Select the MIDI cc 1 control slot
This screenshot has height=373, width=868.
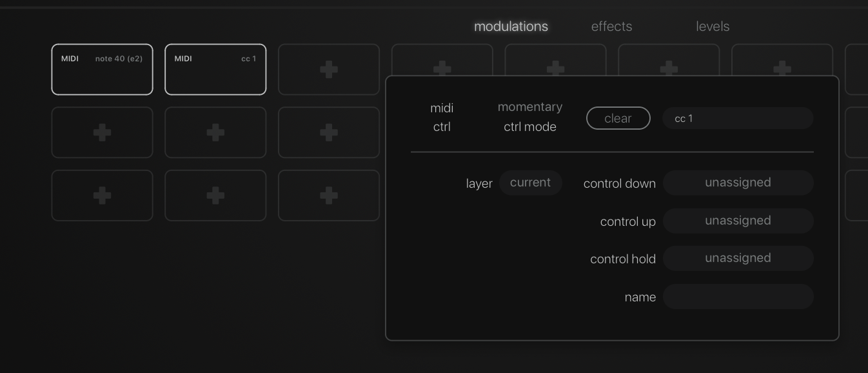pos(215,70)
